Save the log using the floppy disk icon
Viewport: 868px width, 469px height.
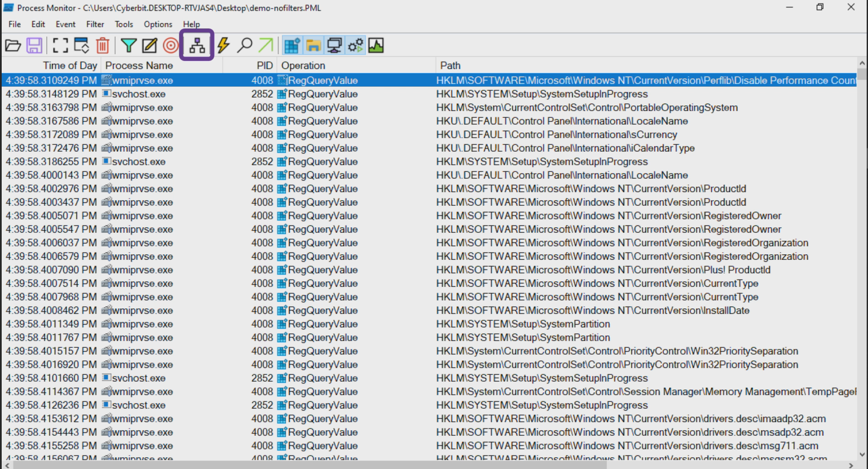[34, 46]
